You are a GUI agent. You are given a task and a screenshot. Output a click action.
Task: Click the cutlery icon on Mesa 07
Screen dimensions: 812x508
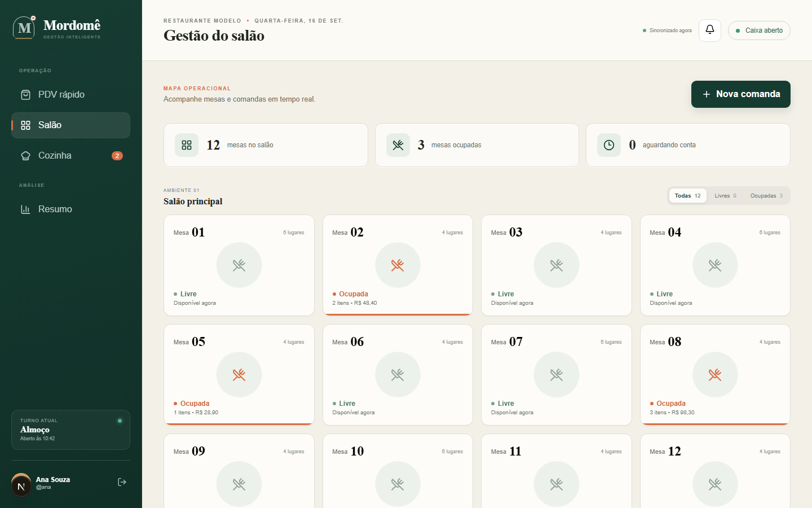(557, 375)
